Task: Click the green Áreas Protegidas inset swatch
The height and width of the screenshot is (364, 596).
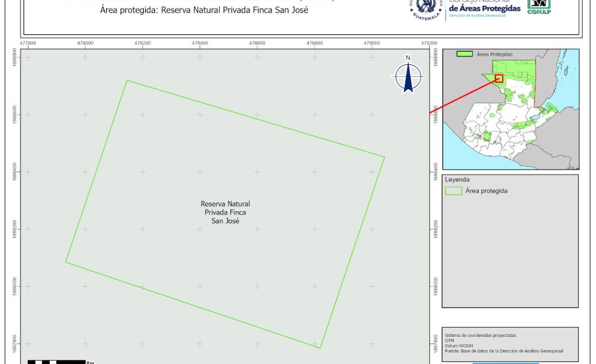Action: [466, 54]
